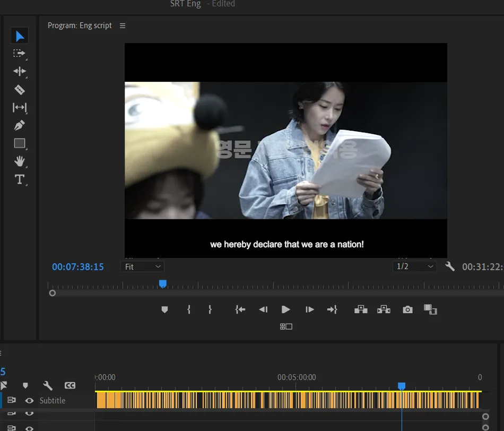Toggle sync lock of bottom track
504x431 pixels.
(11, 428)
